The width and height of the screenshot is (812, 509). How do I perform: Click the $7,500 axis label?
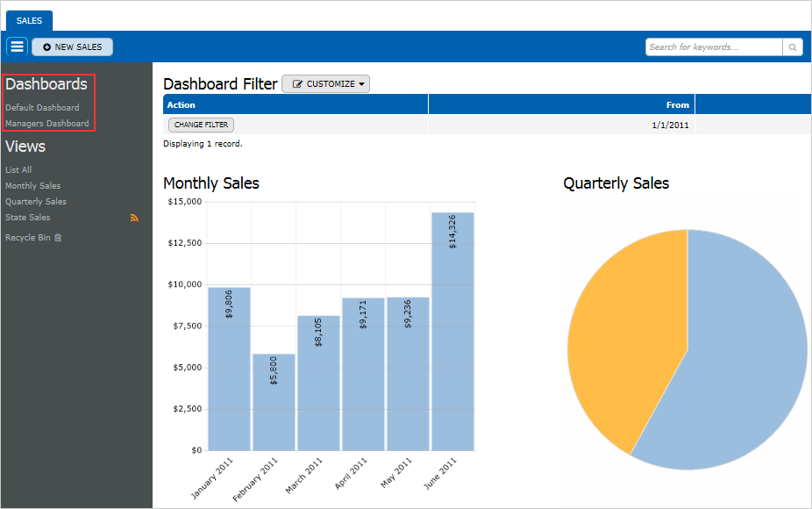(x=188, y=326)
